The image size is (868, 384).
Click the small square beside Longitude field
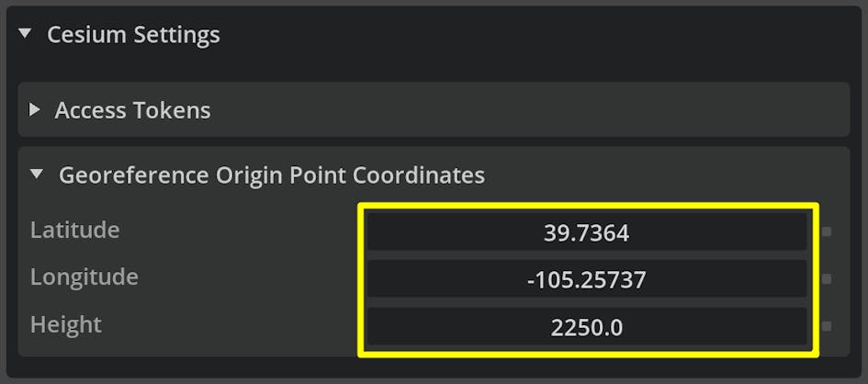pyautogui.click(x=827, y=278)
